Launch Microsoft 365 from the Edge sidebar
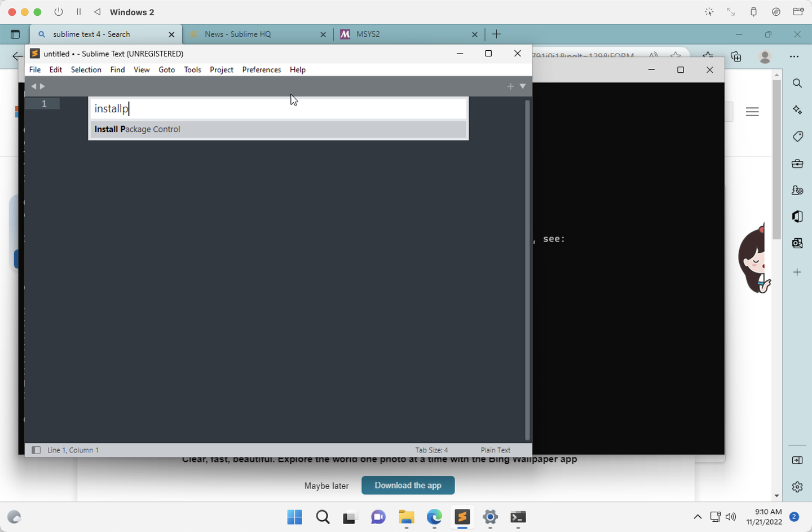 [x=797, y=217]
